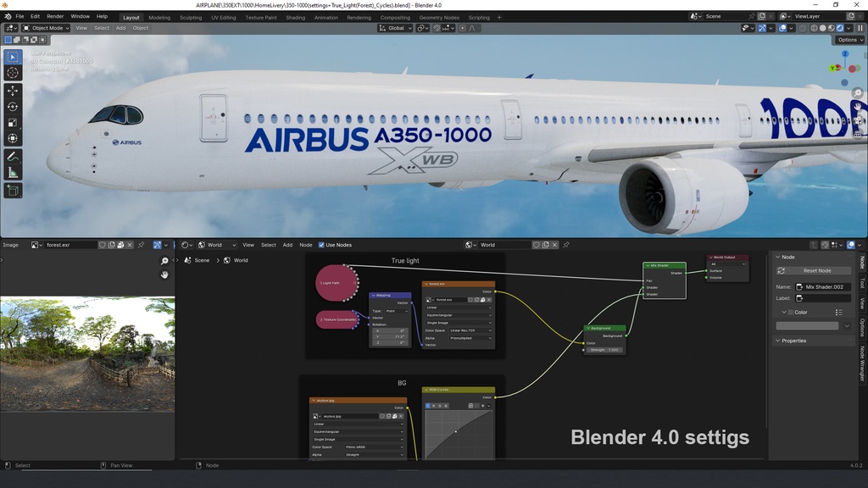The width and height of the screenshot is (868, 488).
Task: Select the Measure tool
Action: pyautogui.click(x=13, y=173)
